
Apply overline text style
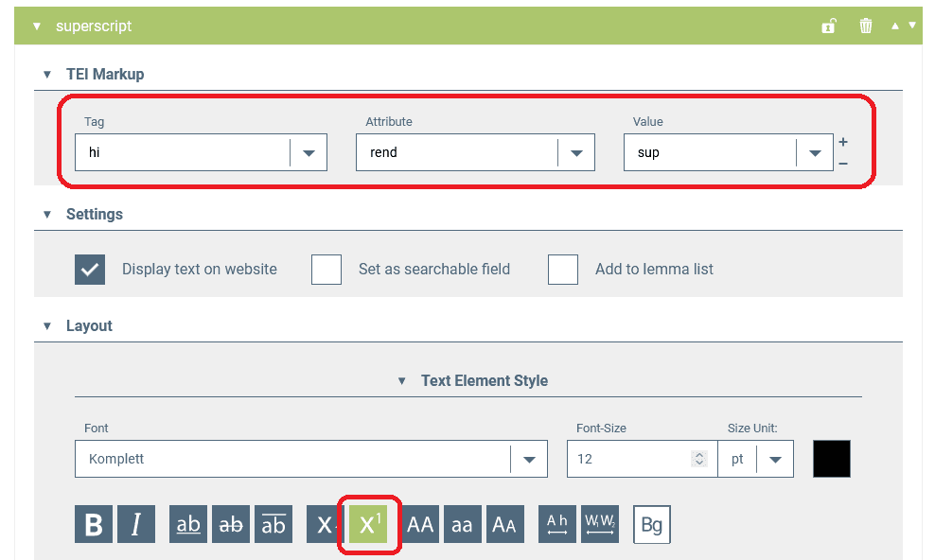click(x=273, y=524)
